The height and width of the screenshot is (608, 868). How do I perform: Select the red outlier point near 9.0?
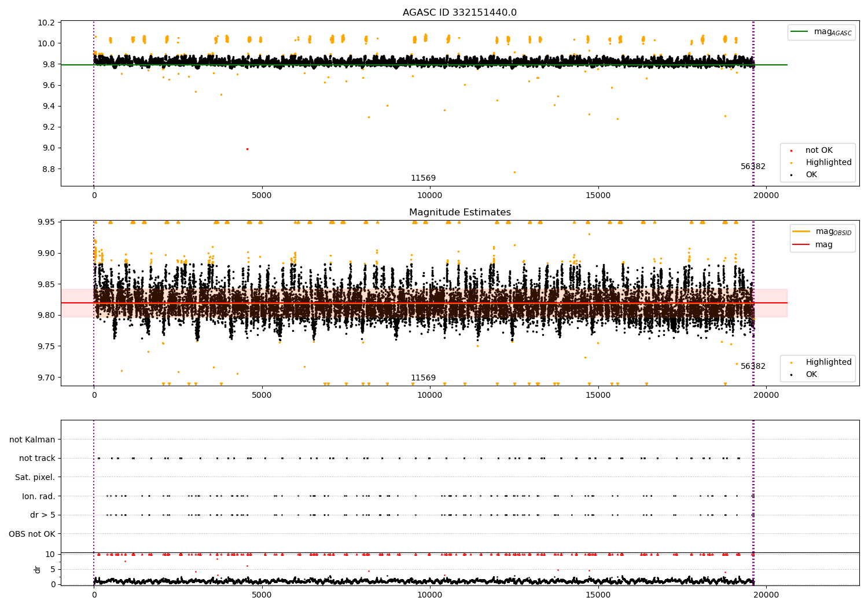click(x=247, y=149)
